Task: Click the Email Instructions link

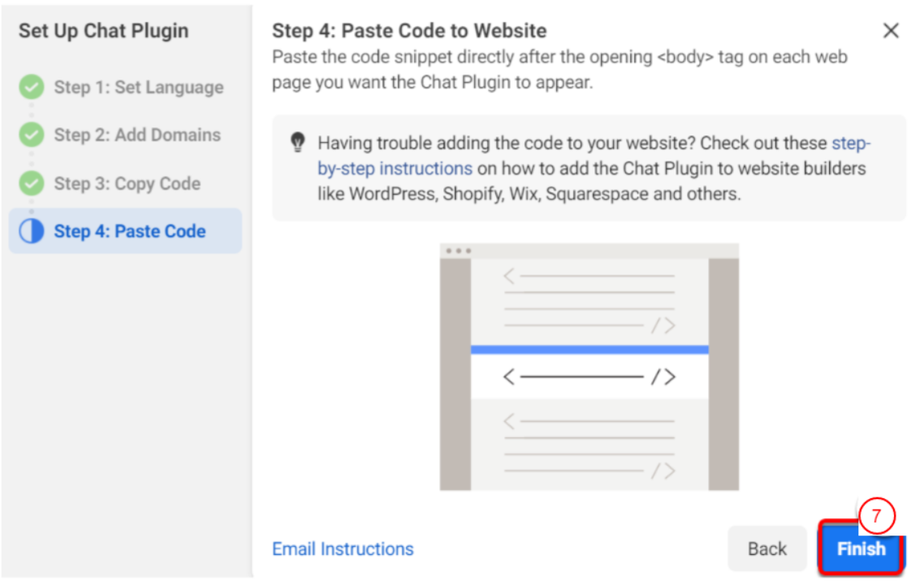Action: tap(343, 549)
